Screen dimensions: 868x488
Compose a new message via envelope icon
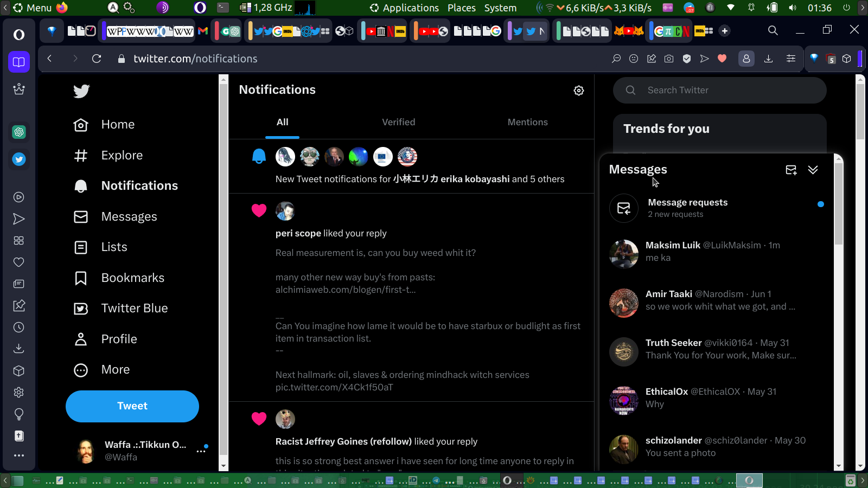click(x=791, y=170)
